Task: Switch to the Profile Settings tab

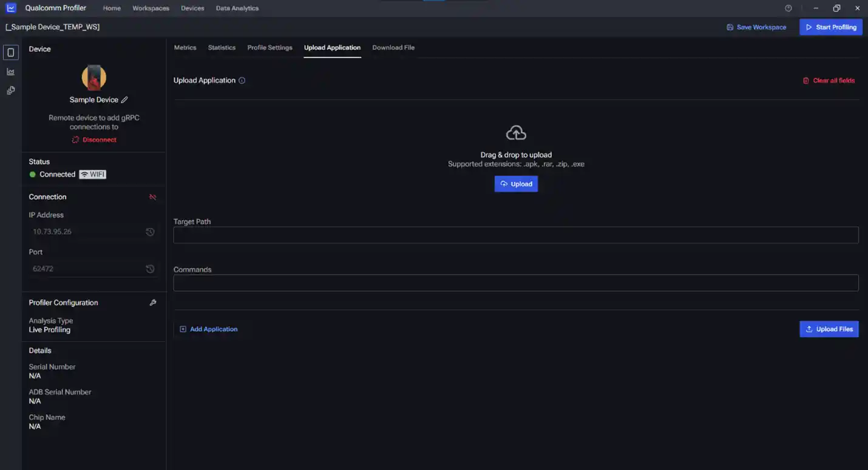Action: click(x=270, y=47)
